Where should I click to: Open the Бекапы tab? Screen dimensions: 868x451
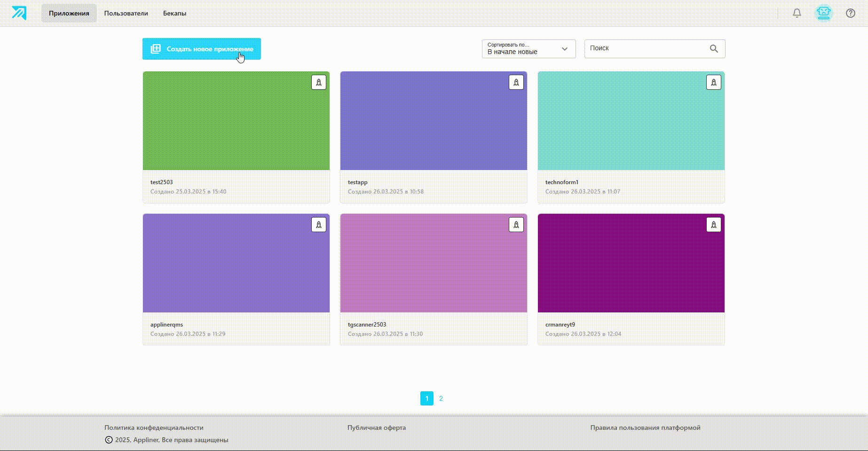(x=174, y=13)
